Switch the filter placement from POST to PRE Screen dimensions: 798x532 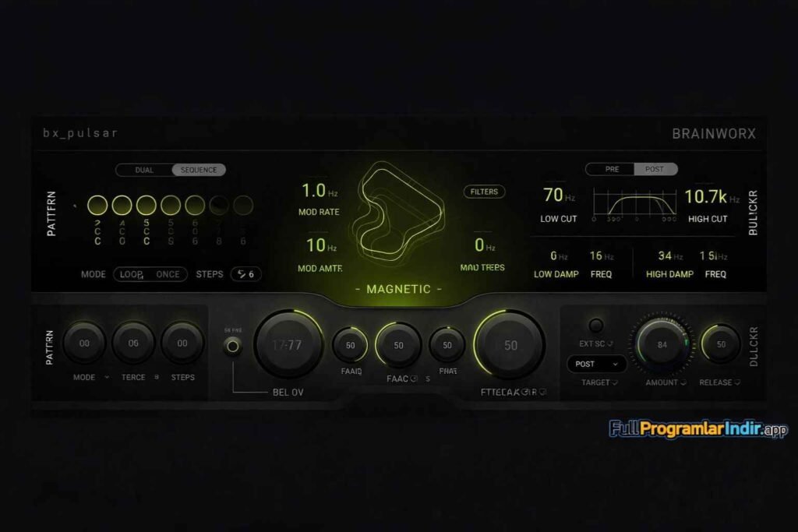pyautogui.click(x=611, y=169)
